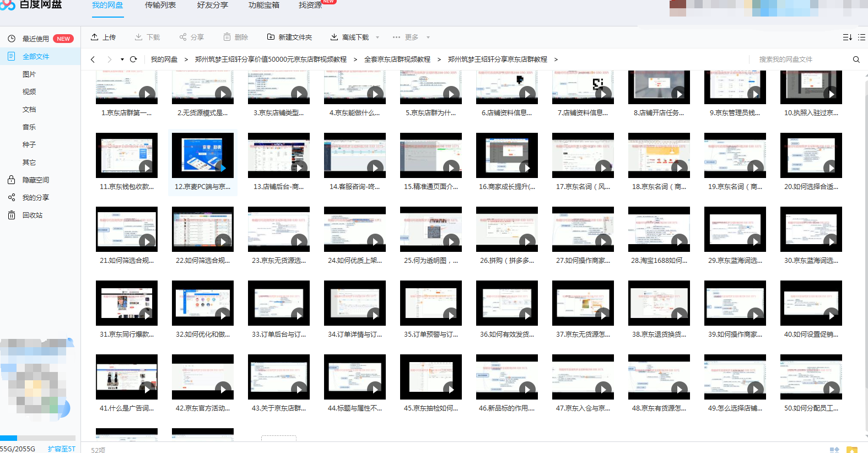The width and height of the screenshot is (868, 453).
Task: Click 扩容至5T storage upgrade link
Action: [62, 449]
